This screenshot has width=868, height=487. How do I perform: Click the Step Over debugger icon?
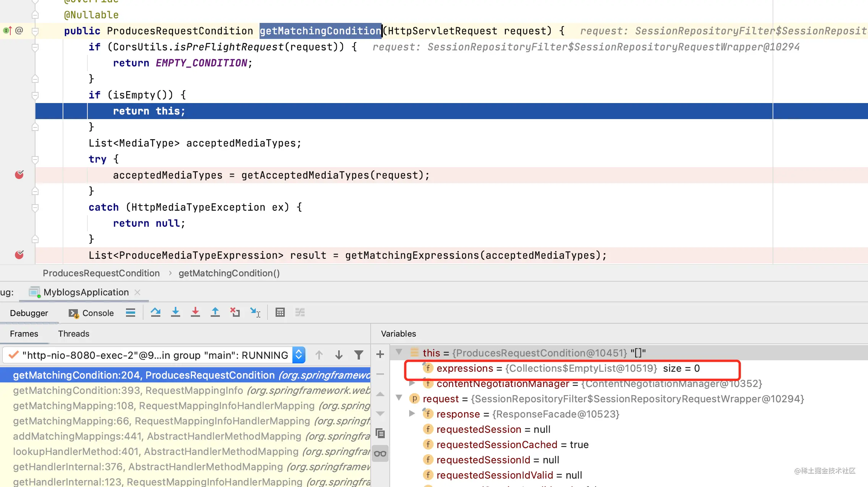pos(155,313)
